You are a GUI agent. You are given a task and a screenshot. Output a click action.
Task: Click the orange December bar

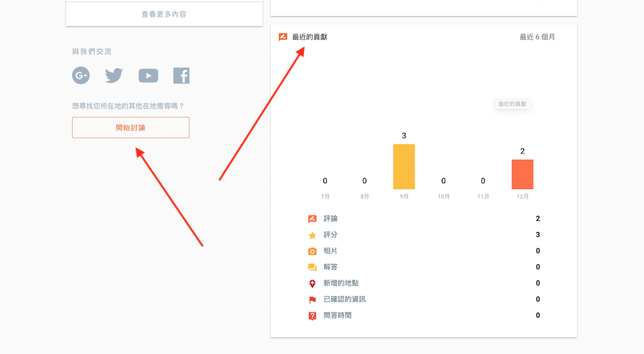(x=522, y=174)
